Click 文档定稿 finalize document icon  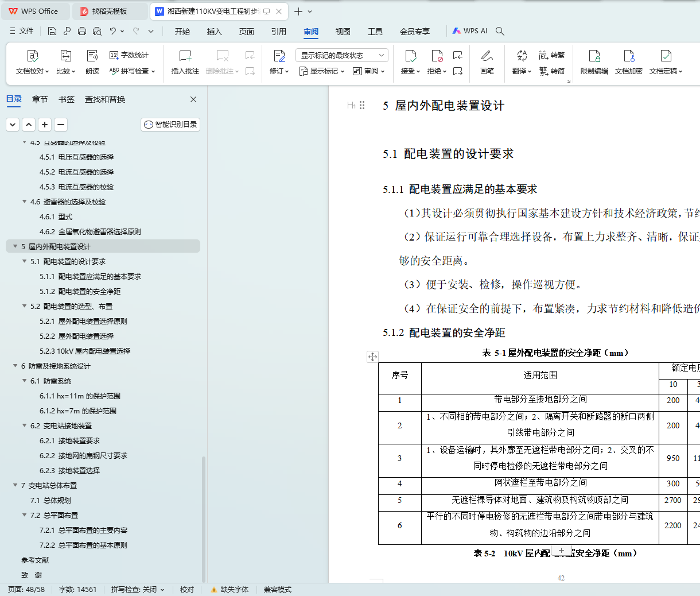click(666, 56)
